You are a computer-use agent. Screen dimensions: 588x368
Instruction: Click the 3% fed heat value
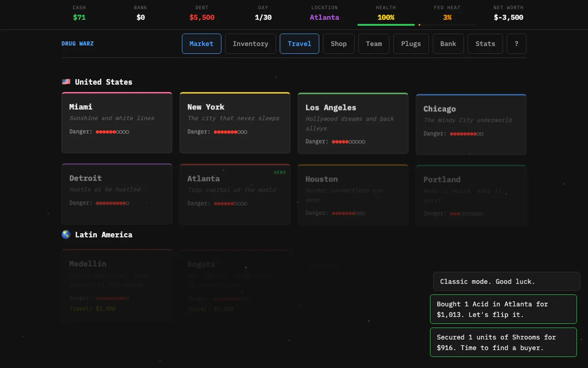(447, 17)
